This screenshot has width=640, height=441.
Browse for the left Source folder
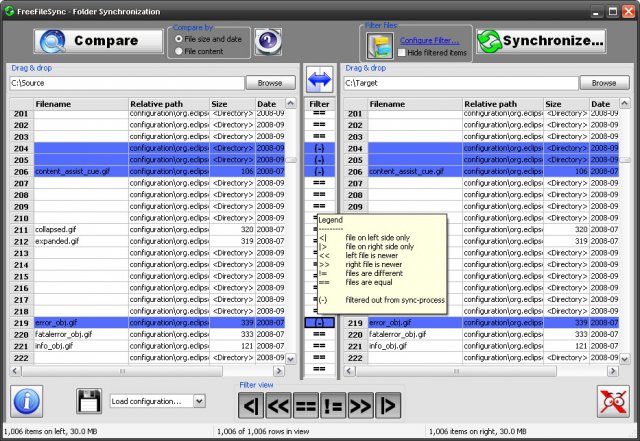pyautogui.click(x=270, y=83)
